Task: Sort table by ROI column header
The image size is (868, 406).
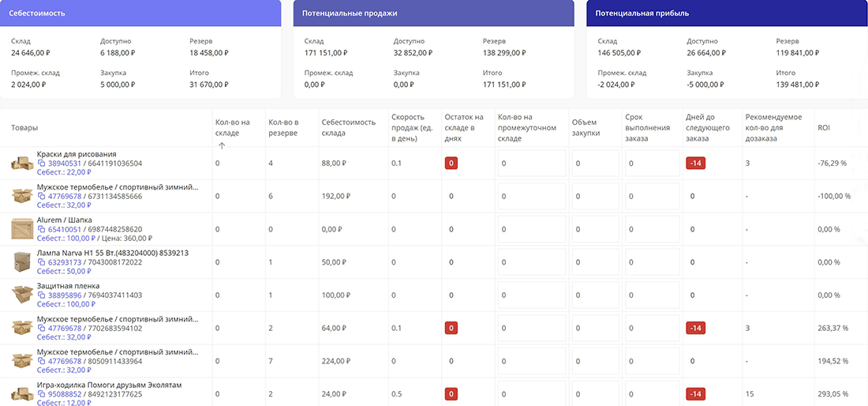Action: (825, 127)
